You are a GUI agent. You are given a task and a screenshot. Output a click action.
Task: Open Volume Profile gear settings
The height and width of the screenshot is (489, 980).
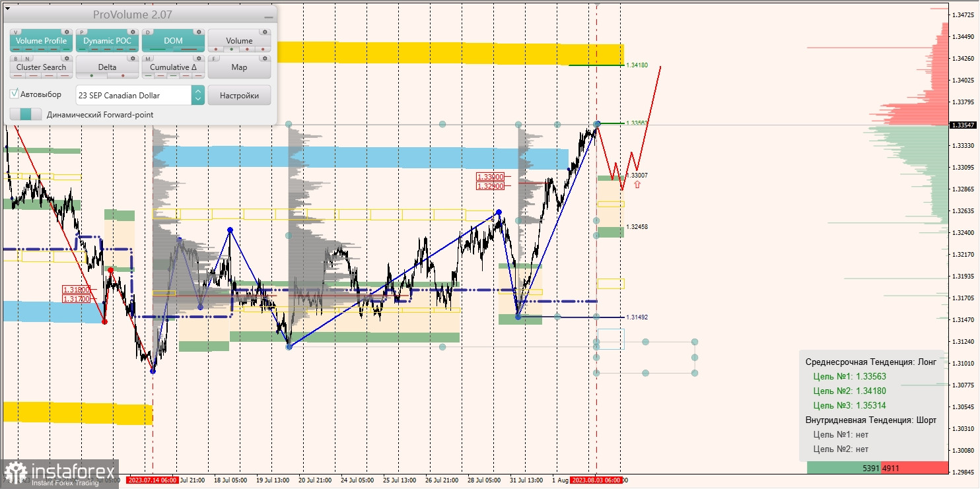pos(66,32)
